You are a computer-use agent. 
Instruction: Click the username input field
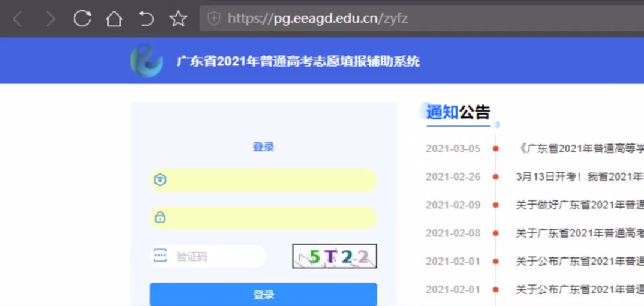click(270, 180)
